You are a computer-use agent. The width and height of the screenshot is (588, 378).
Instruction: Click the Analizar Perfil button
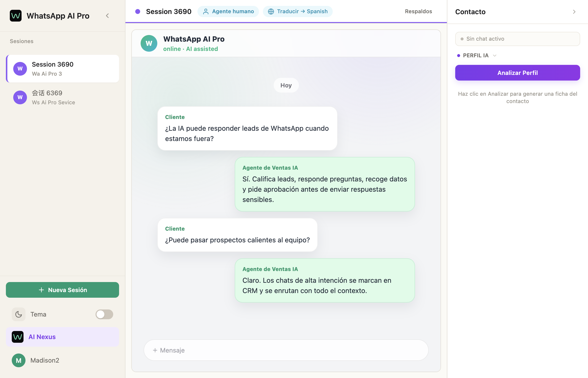pos(517,73)
